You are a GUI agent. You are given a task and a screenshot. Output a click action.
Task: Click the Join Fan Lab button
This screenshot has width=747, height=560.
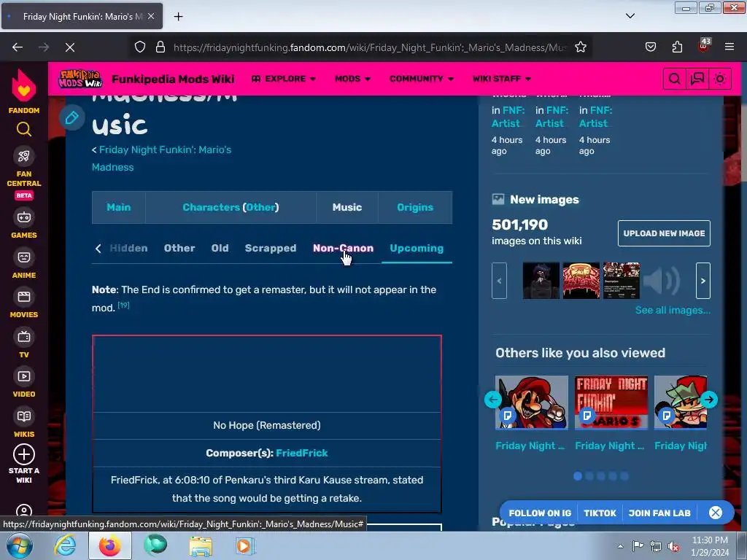click(x=659, y=513)
